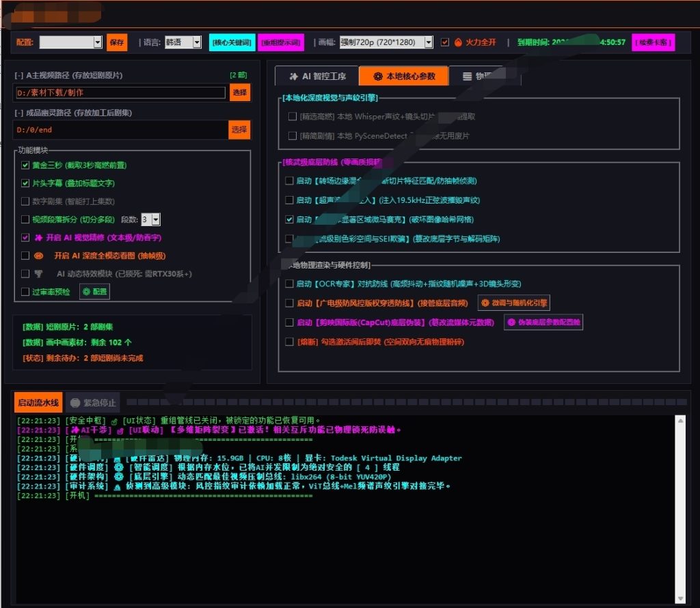This screenshot has height=608, width=700.
Task: Click the trophy icon beside AI 动态特效模块
Action: click(x=39, y=274)
